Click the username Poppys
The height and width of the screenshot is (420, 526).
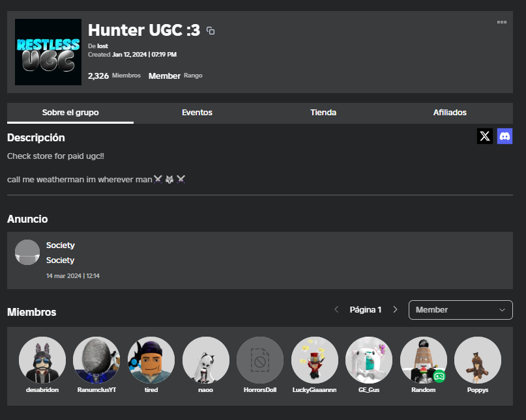point(478,390)
